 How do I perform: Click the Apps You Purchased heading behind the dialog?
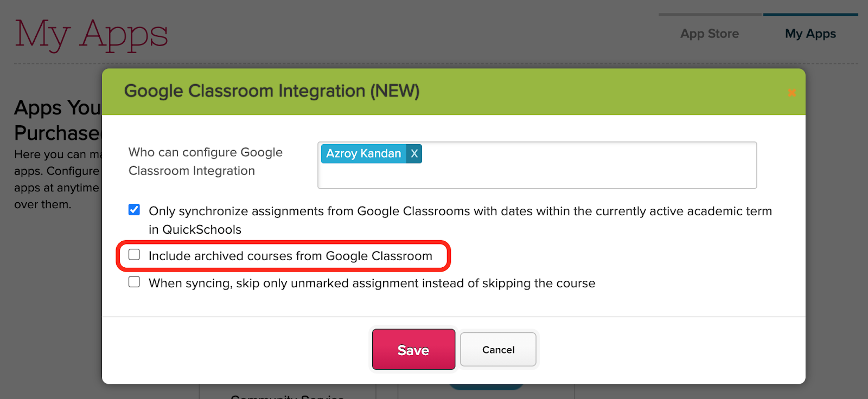58,120
